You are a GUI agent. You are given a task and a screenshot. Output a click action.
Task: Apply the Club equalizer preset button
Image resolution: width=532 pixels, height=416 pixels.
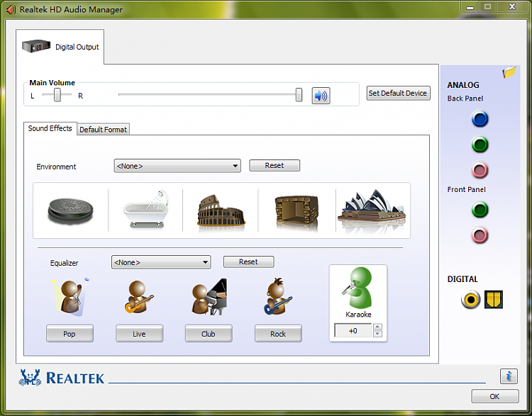[209, 334]
